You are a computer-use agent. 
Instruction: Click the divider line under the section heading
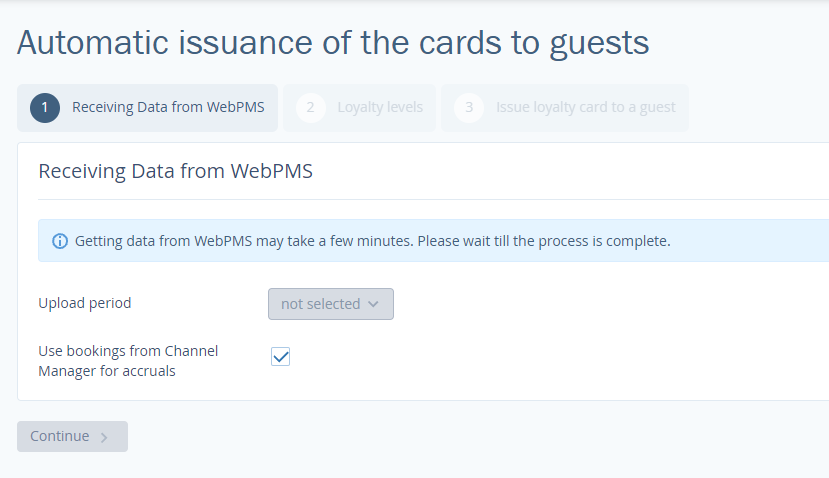click(x=430, y=199)
